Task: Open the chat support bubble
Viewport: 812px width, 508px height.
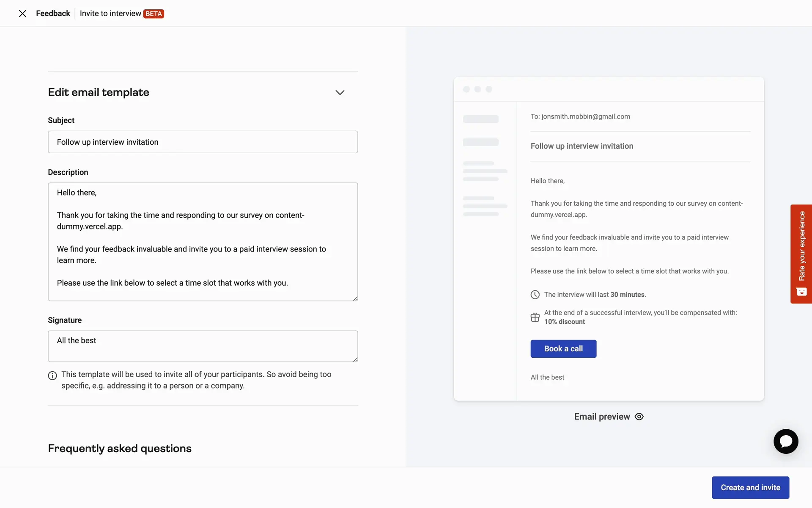Action: pyautogui.click(x=785, y=442)
